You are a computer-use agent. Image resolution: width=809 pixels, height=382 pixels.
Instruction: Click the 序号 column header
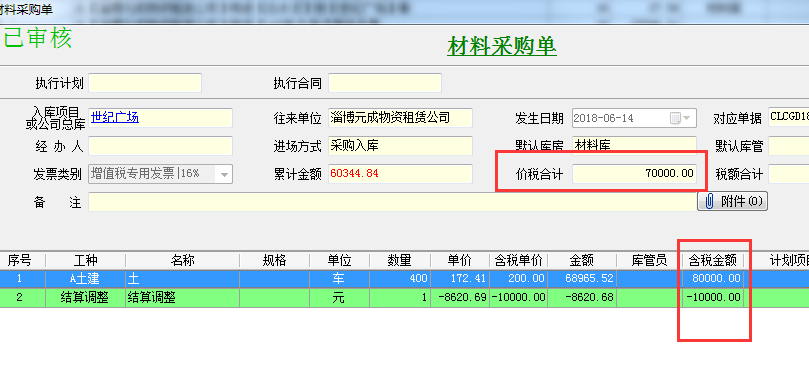19,260
